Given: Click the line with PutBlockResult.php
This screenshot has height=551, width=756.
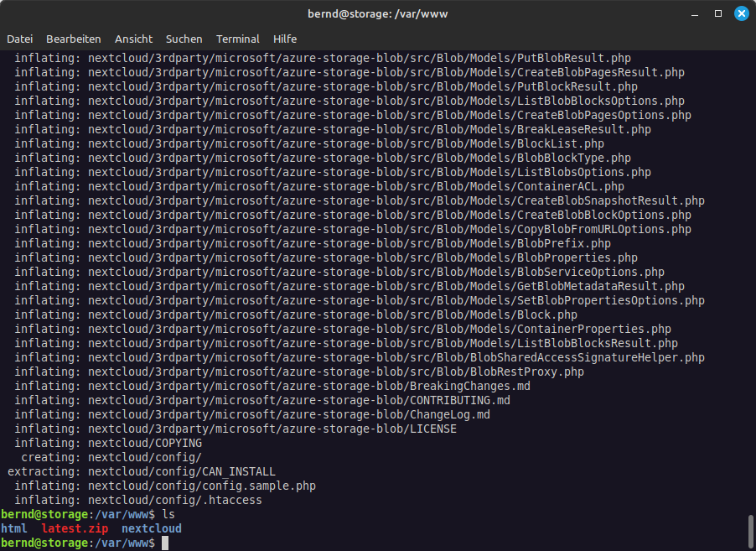Looking at the screenshot, I should (326, 86).
